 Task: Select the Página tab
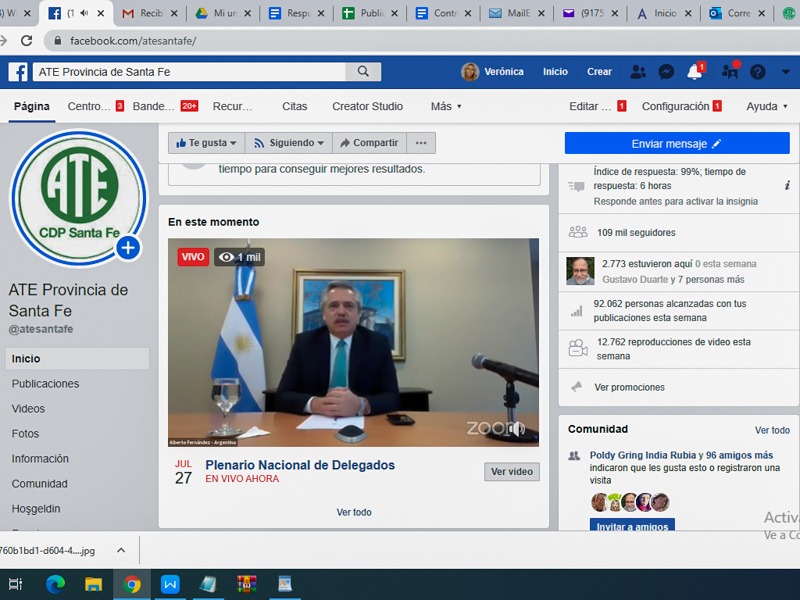(x=32, y=106)
